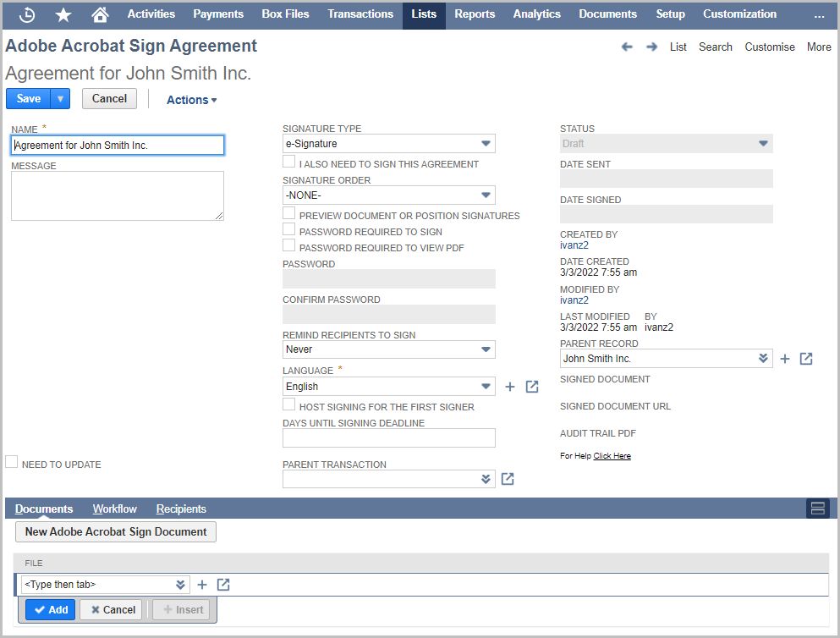The height and width of the screenshot is (638, 840).
Task: Open the Analytics menu
Action: coord(537,14)
